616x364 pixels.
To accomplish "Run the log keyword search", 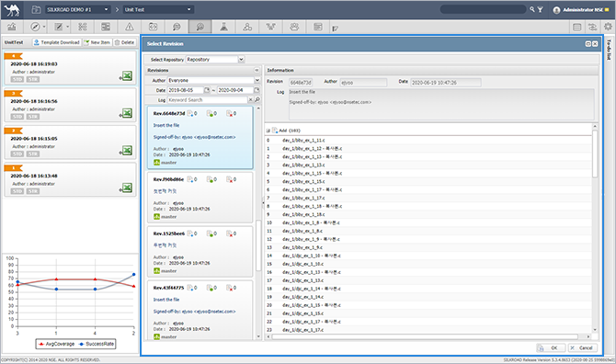I will pyautogui.click(x=257, y=100).
